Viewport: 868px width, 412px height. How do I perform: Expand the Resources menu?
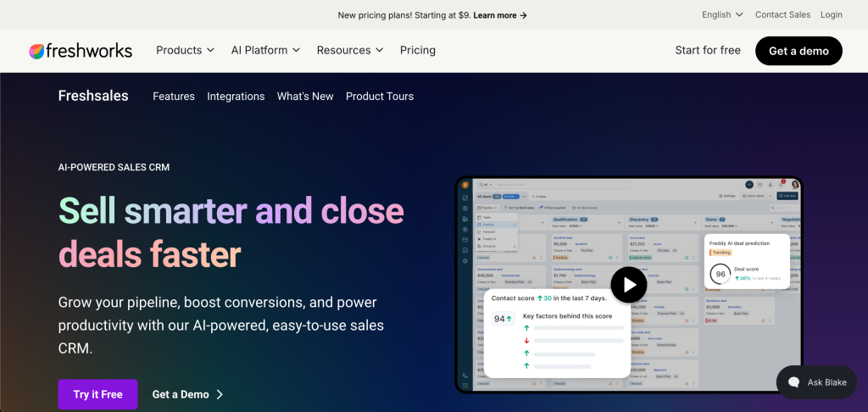click(x=350, y=50)
